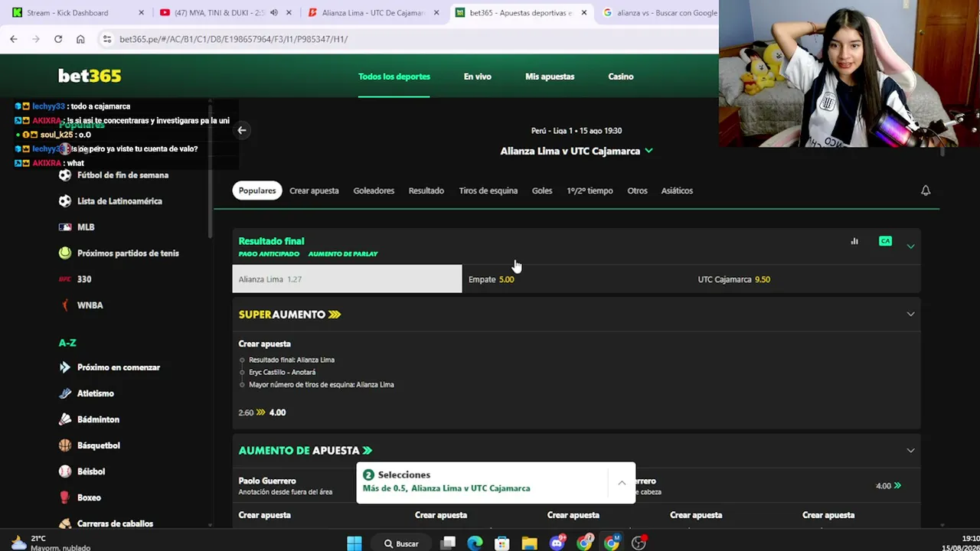Screen dimensions: 980x551
Task: Click the bet365 logo
Action: [x=90, y=76]
